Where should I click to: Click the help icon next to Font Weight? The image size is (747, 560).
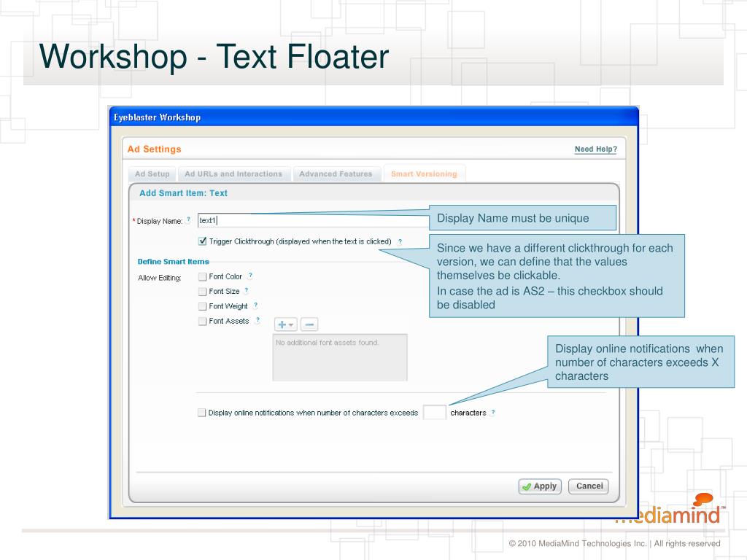click(255, 306)
